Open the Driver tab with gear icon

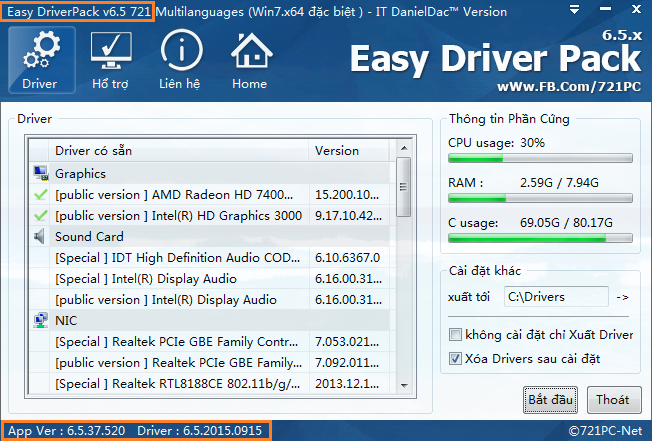click(x=42, y=60)
